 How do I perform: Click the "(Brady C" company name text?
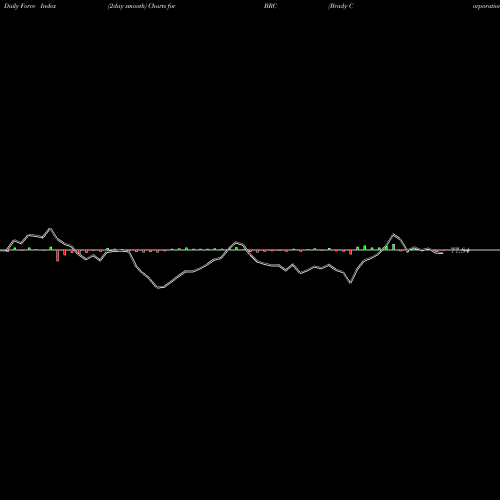pos(341,6)
